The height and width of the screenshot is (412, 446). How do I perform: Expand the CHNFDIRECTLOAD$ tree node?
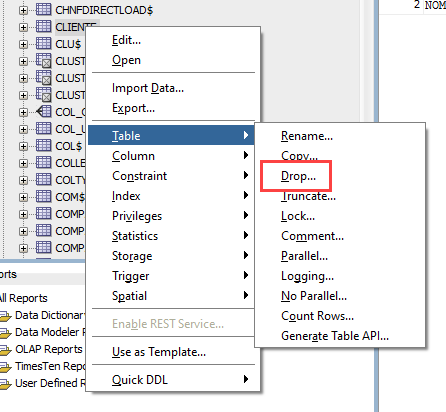click(x=23, y=10)
